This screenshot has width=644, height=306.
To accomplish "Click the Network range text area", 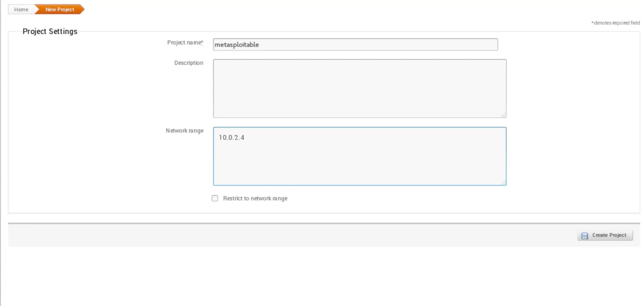I will 360,156.
